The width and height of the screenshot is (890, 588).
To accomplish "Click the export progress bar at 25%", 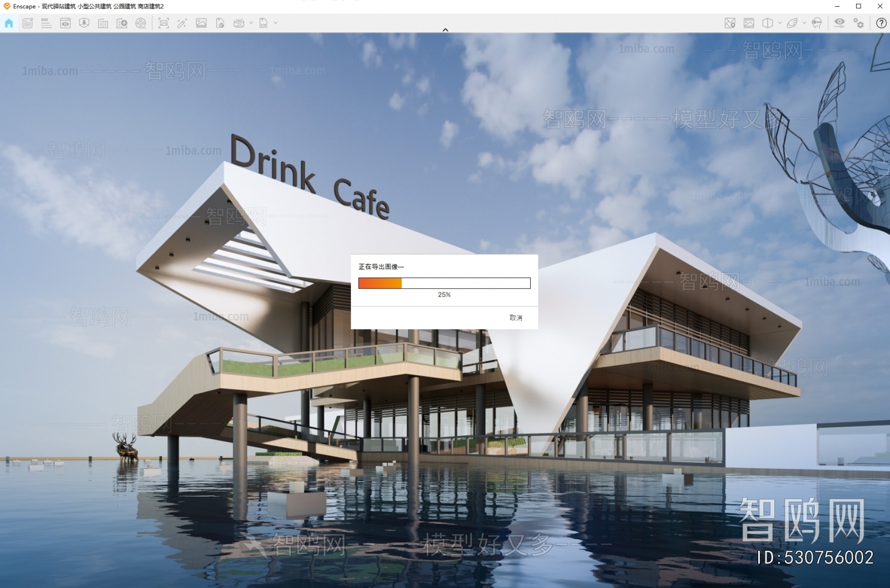I will (444, 283).
